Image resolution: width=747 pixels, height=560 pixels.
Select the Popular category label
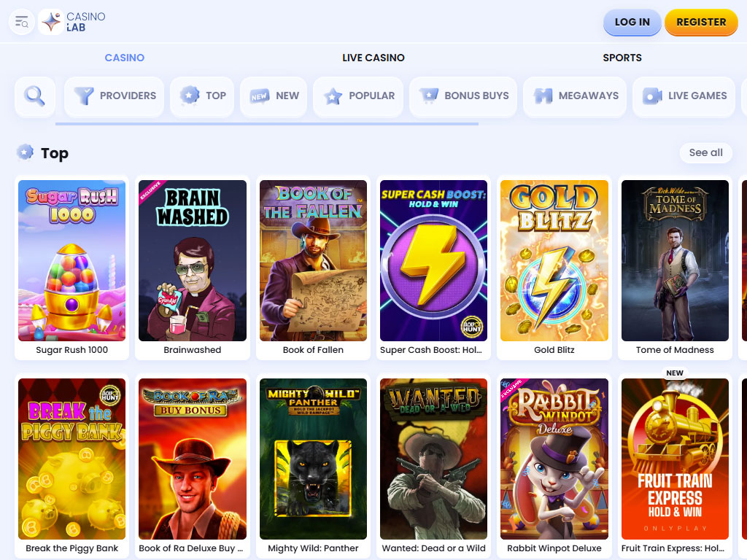(371, 96)
